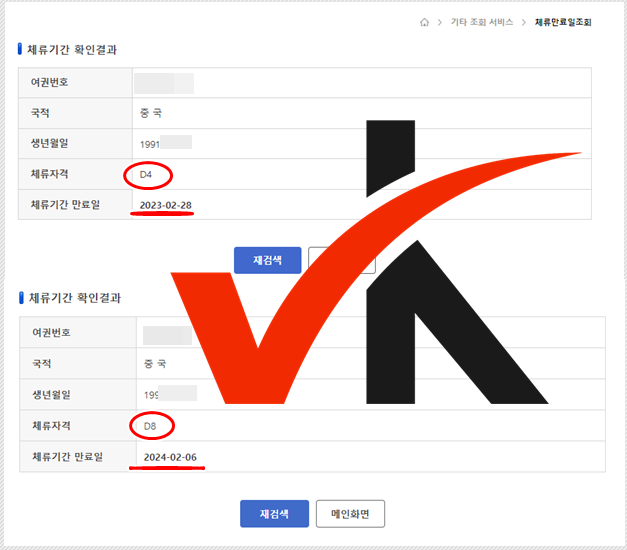627x550 pixels.
Task: Click blue bar icon by second 체류기간 확인결과
Action: [21, 298]
